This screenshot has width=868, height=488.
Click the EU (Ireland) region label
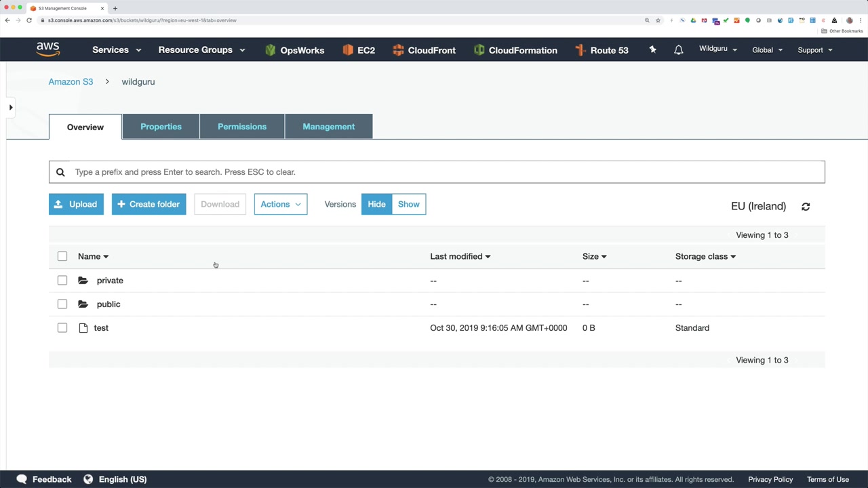click(758, 206)
